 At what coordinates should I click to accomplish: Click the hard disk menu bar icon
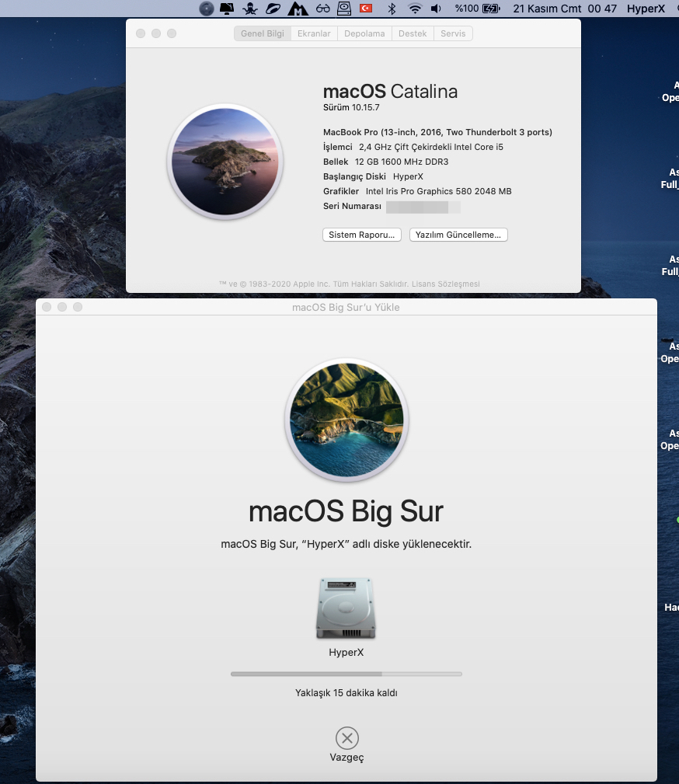343,9
